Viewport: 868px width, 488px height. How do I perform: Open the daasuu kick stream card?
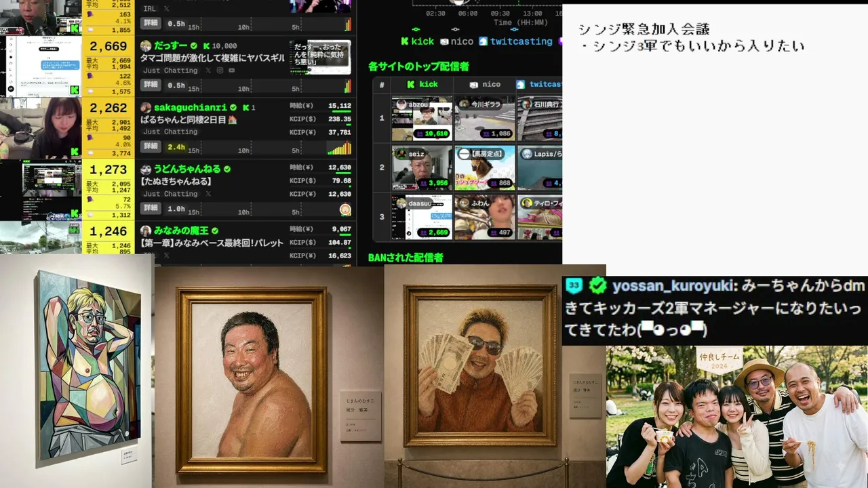click(422, 217)
